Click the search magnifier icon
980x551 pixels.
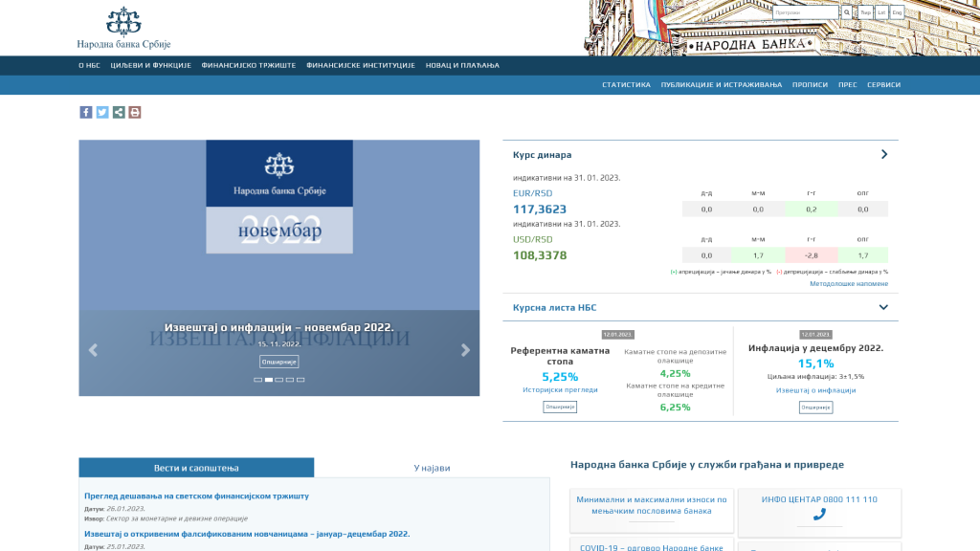(847, 12)
